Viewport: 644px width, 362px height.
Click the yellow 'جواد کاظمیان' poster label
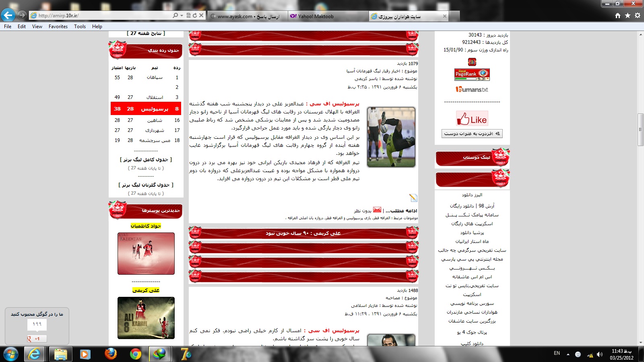click(146, 226)
